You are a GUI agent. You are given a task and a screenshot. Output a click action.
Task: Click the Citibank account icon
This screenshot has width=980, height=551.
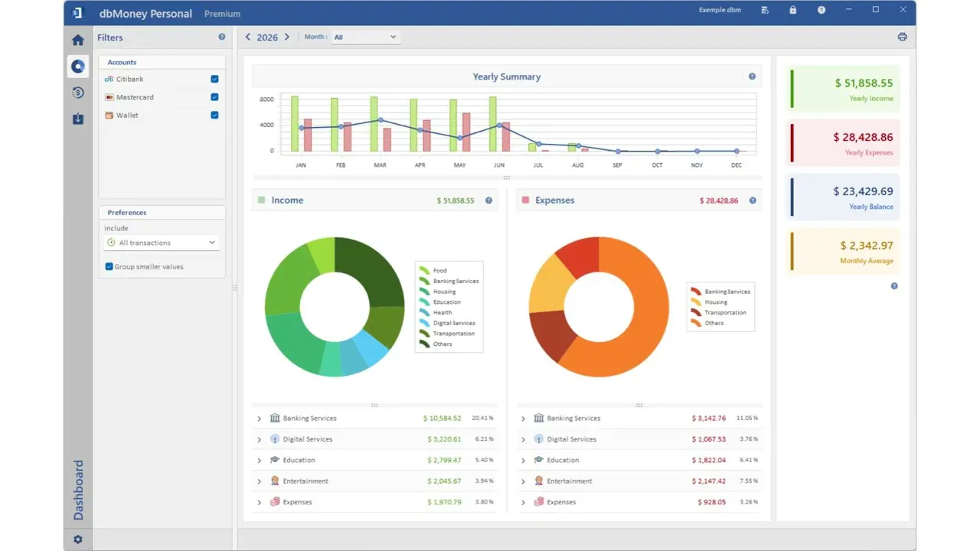109,79
